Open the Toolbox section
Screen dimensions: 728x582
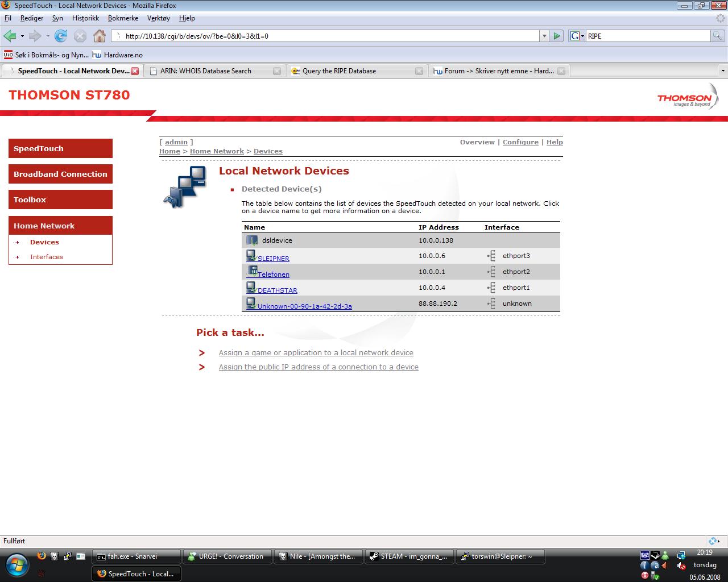pyautogui.click(x=60, y=199)
